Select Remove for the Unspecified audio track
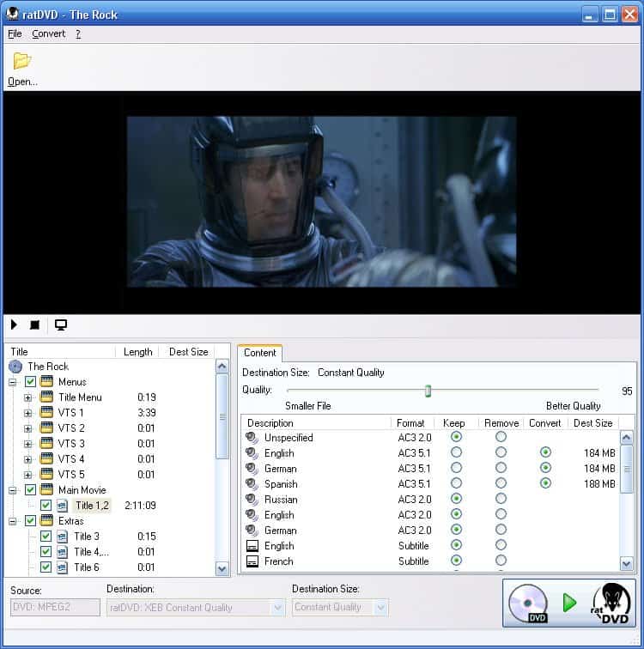644x649 pixels. tap(501, 438)
